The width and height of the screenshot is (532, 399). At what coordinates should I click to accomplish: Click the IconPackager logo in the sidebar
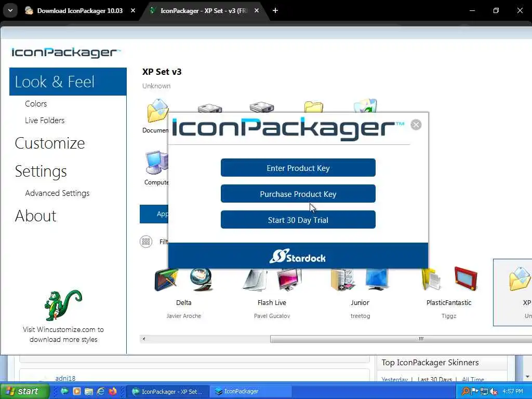66,52
